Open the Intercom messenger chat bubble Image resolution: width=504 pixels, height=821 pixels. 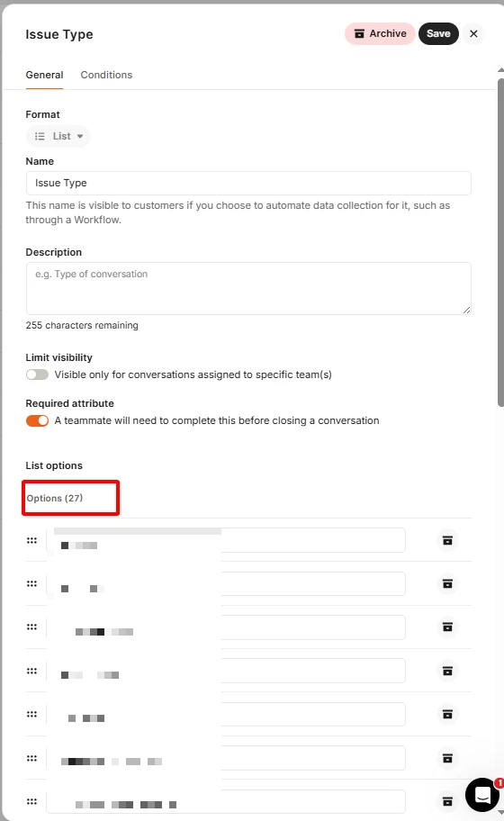point(482,794)
